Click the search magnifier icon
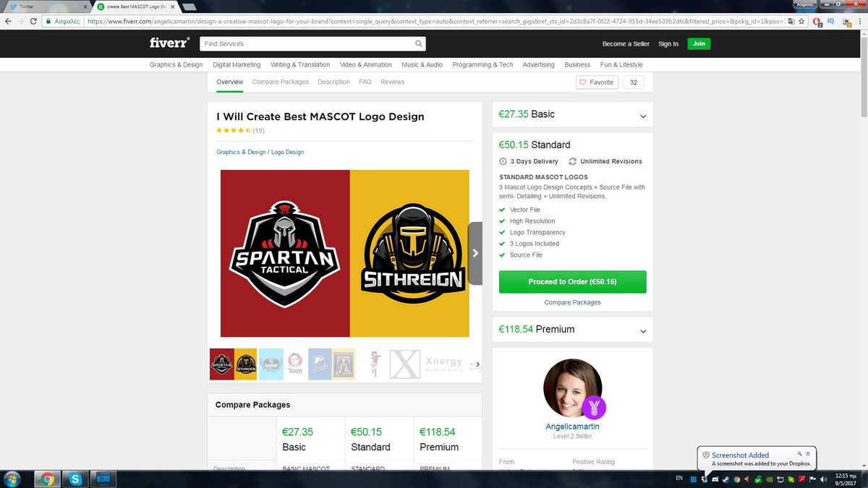The width and height of the screenshot is (868, 488). pos(419,44)
